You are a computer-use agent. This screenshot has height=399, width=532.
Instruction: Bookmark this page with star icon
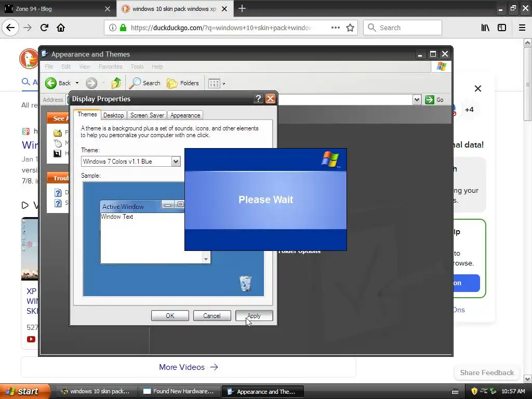pyautogui.click(x=350, y=28)
